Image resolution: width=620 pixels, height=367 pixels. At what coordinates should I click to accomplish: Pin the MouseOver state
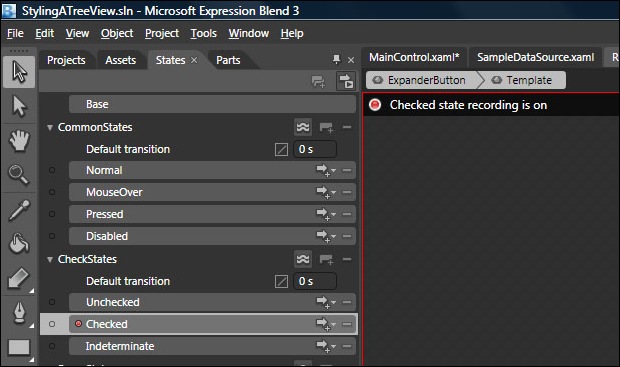click(x=52, y=192)
